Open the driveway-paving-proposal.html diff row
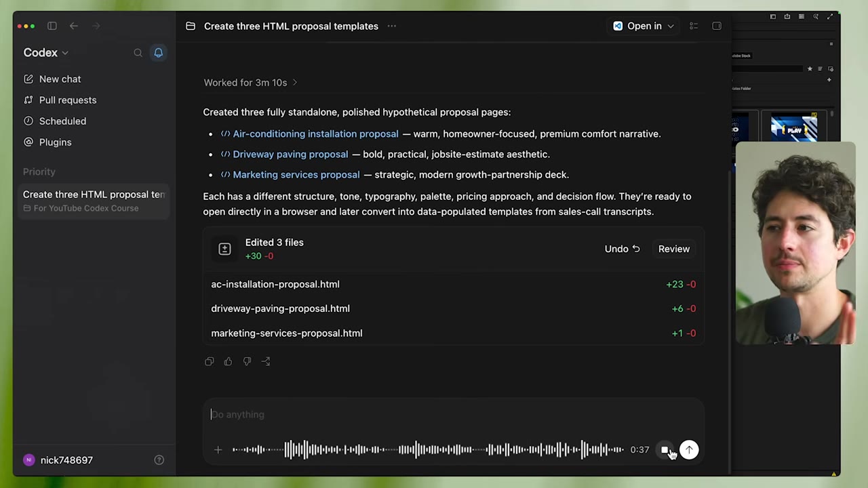This screenshot has width=868, height=488. point(453,308)
